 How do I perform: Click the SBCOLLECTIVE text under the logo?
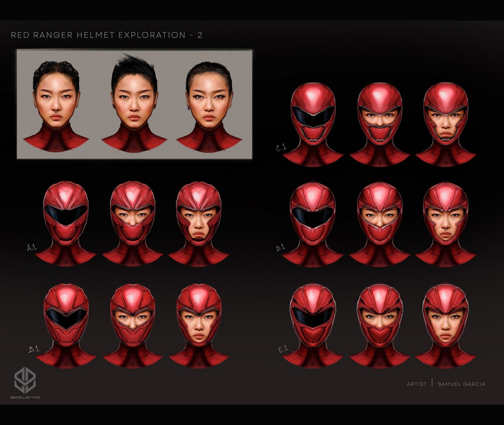click(25, 397)
